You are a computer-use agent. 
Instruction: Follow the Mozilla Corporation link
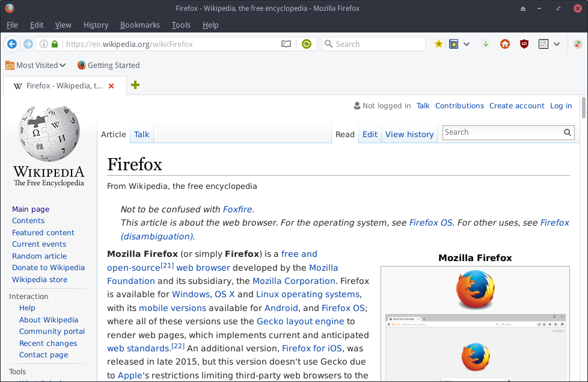coord(293,281)
